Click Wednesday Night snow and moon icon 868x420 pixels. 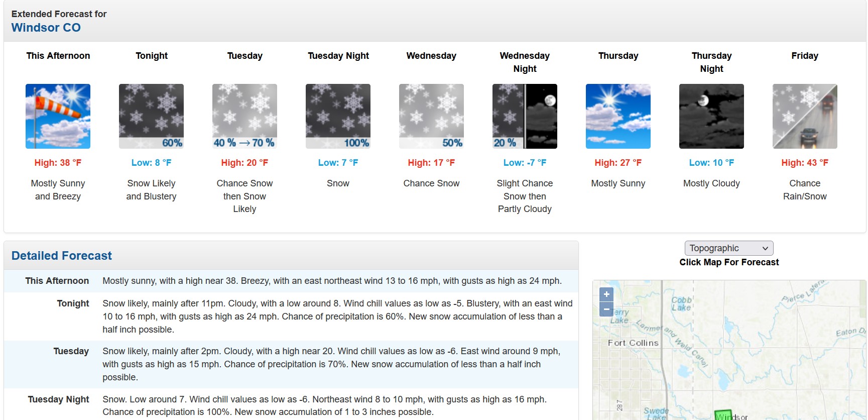coord(525,116)
